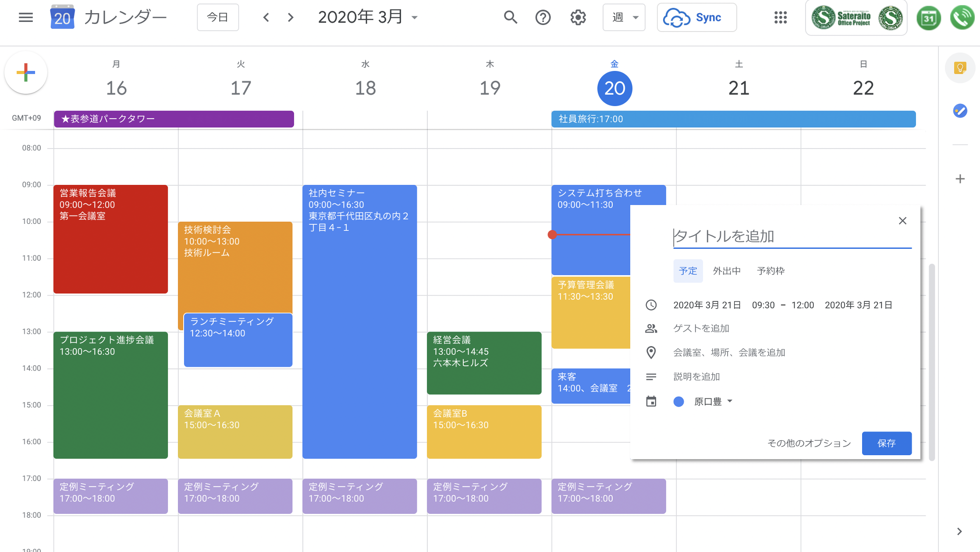Click the blue calendar color dot

[678, 402]
